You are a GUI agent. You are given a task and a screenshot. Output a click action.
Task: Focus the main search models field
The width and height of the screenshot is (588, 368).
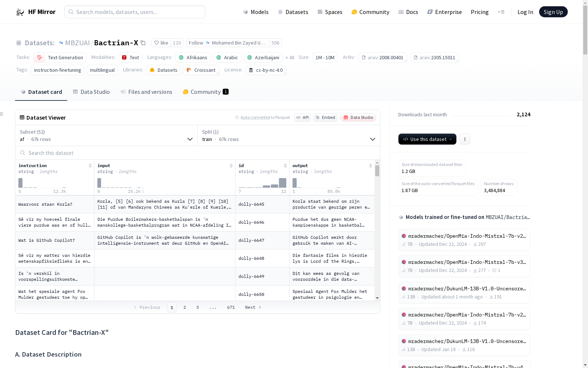[x=135, y=12]
